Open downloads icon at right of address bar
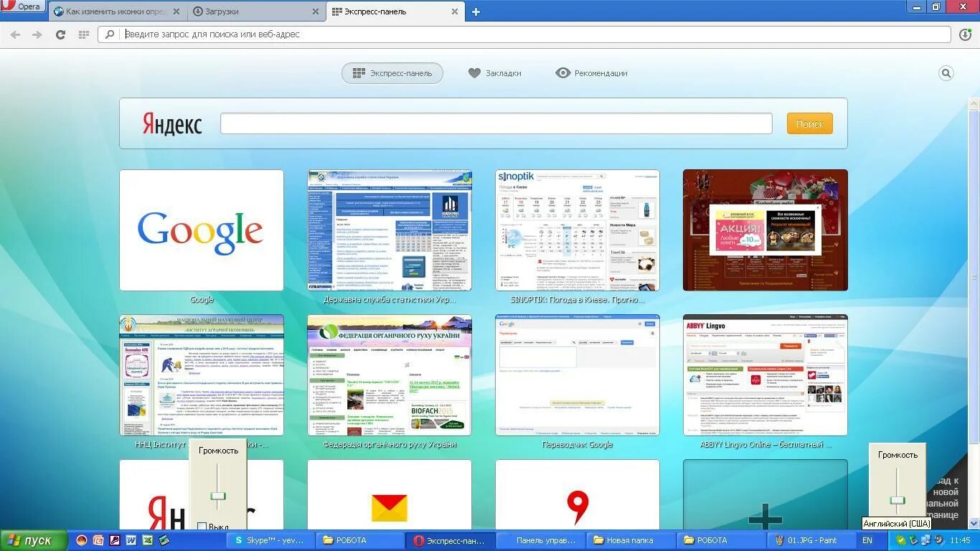Image resolution: width=980 pixels, height=551 pixels. 965,34
